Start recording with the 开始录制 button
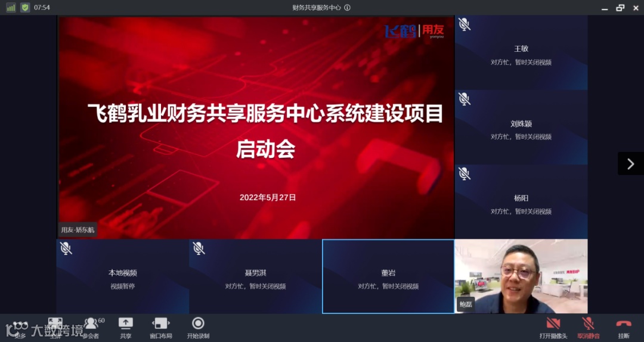The width and height of the screenshot is (644, 342). [198, 328]
